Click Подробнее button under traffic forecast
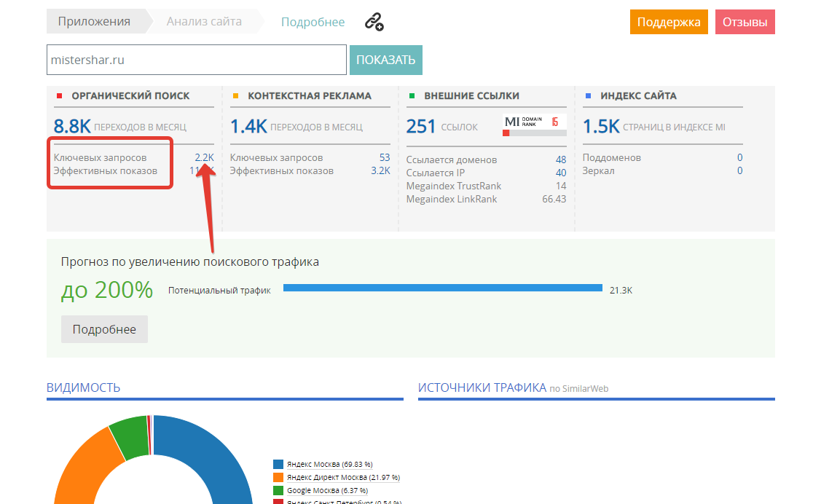This screenshot has width=813, height=504. tap(104, 329)
